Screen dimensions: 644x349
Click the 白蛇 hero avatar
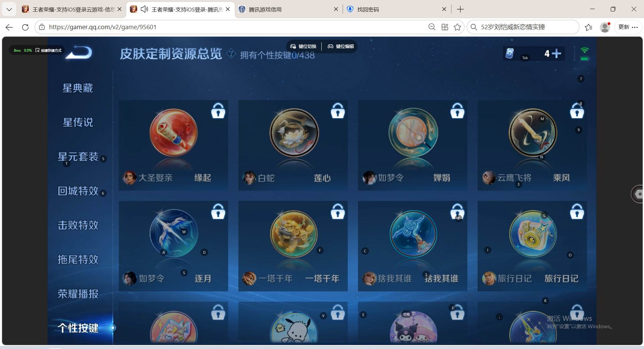pyautogui.click(x=249, y=178)
